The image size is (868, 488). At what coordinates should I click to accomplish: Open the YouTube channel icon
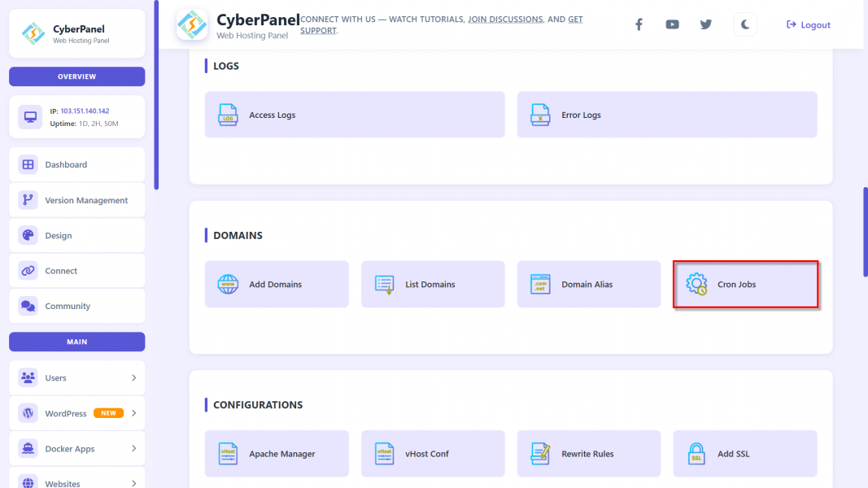672,24
